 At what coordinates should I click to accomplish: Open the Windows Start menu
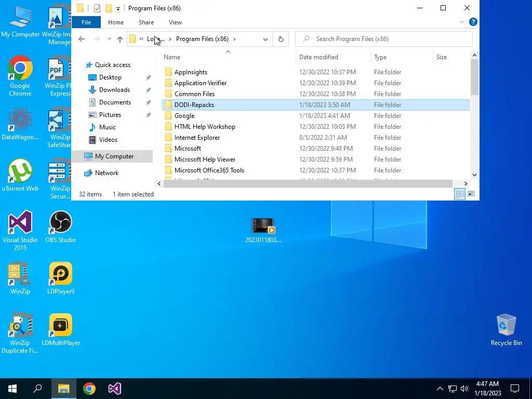(12, 389)
